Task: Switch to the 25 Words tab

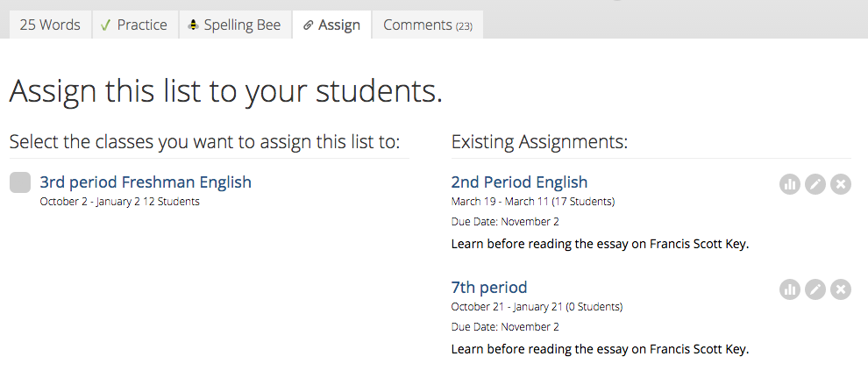Action: pyautogui.click(x=50, y=25)
